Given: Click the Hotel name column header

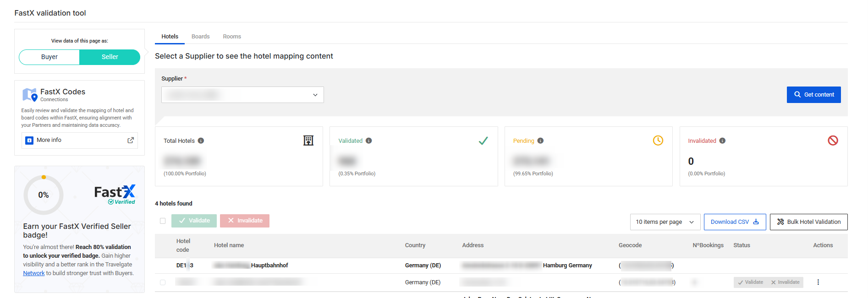Looking at the screenshot, I should click(x=229, y=245).
